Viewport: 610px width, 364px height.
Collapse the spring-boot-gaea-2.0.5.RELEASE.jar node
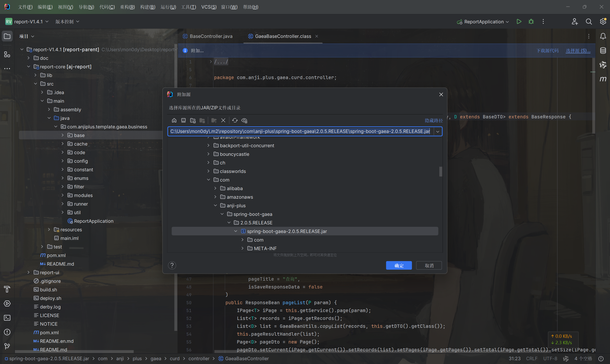coord(235,231)
